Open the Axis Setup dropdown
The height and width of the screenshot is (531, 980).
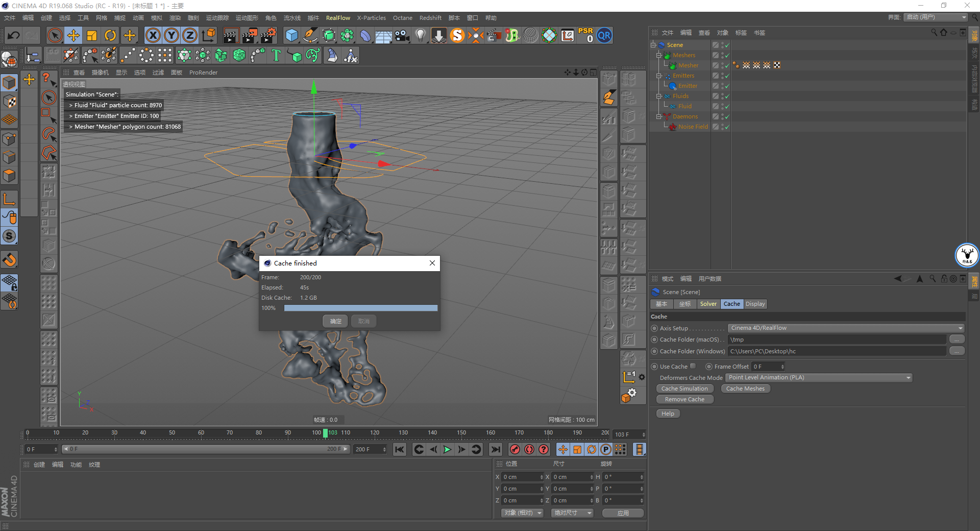[846, 328]
